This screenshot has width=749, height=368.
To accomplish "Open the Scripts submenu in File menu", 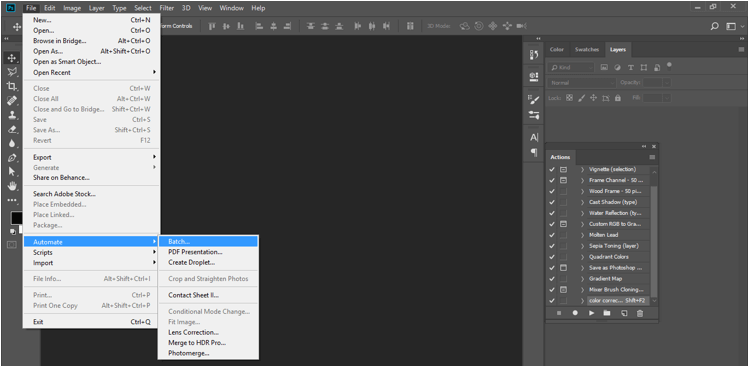I will (x=91, y=252).
